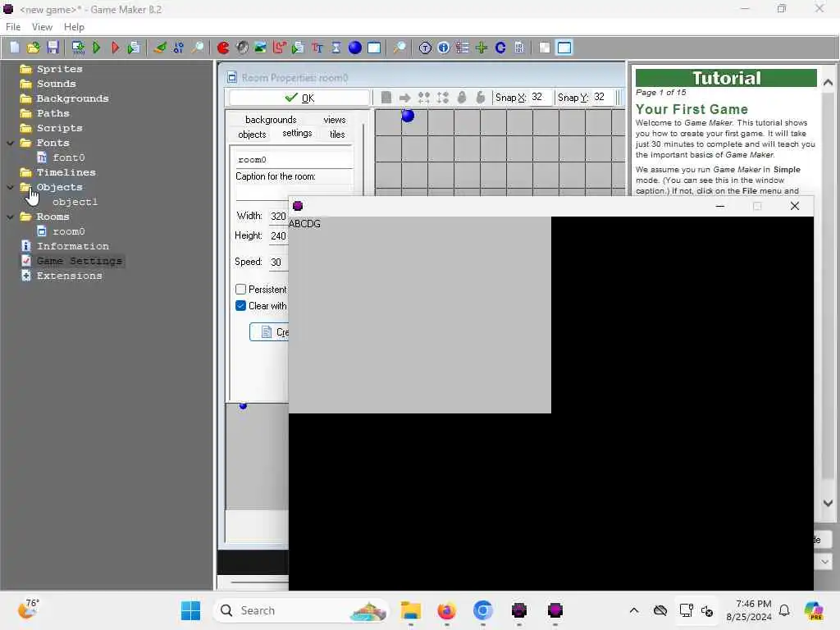Click the Snap Y input field
Image resolution: width=840 pixels, height=630 pixels.
pyautogui.click(x=602, y=97)
